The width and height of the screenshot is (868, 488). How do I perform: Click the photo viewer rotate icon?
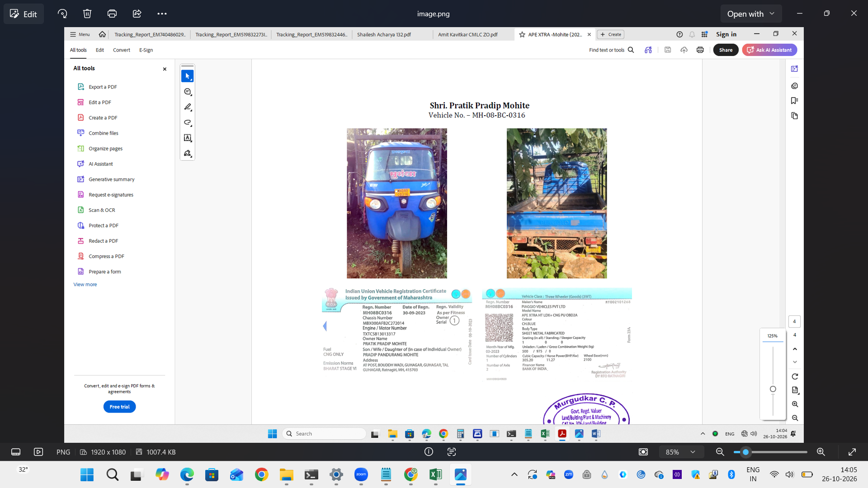pyautogui.click(x=62, y=14)
